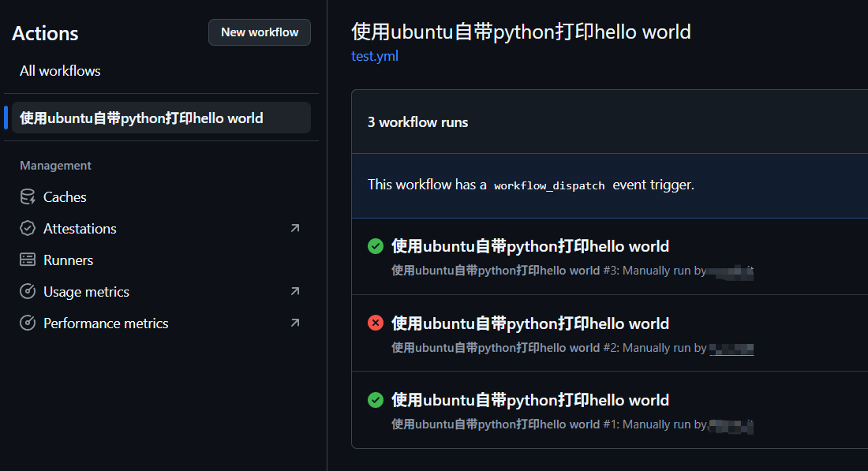Select All workflows in sidebar
The width and height of the screenshot is (868, 471).
click(60, 71)
